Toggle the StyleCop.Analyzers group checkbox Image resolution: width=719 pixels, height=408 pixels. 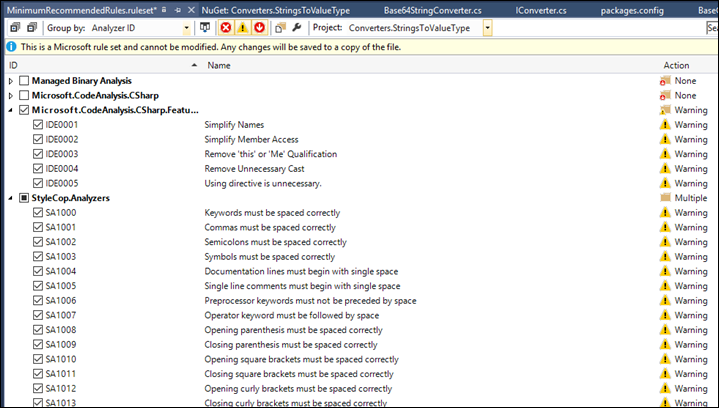24,198
